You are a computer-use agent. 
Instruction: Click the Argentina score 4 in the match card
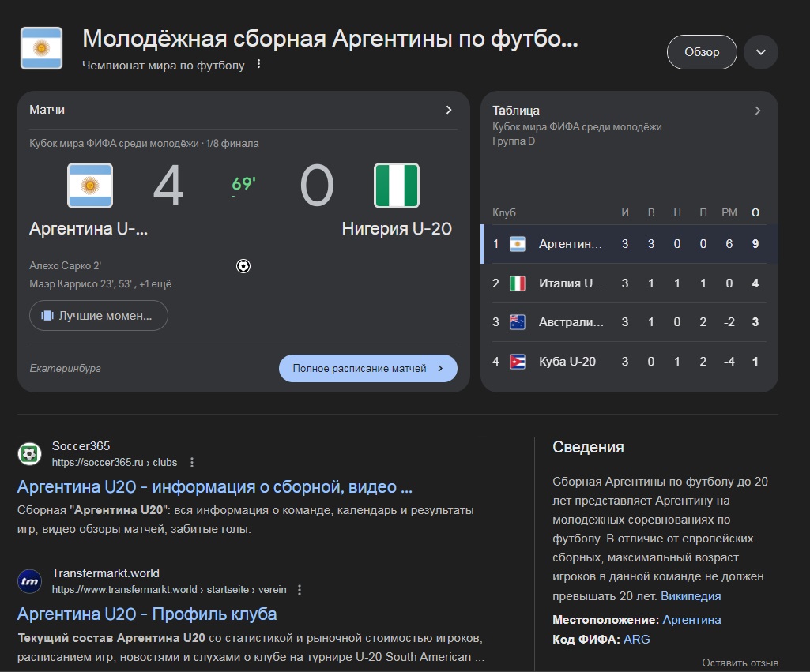point(168,186)
